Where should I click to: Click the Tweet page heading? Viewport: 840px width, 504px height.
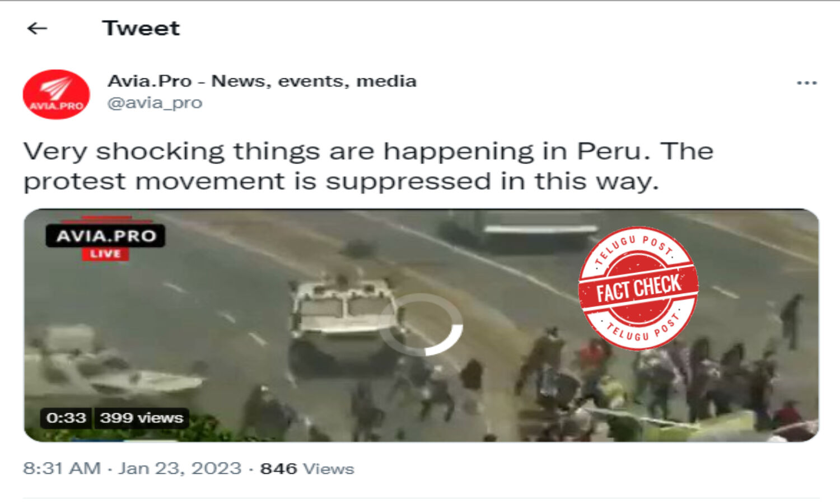pyautogui.click(x=141, y=28)
